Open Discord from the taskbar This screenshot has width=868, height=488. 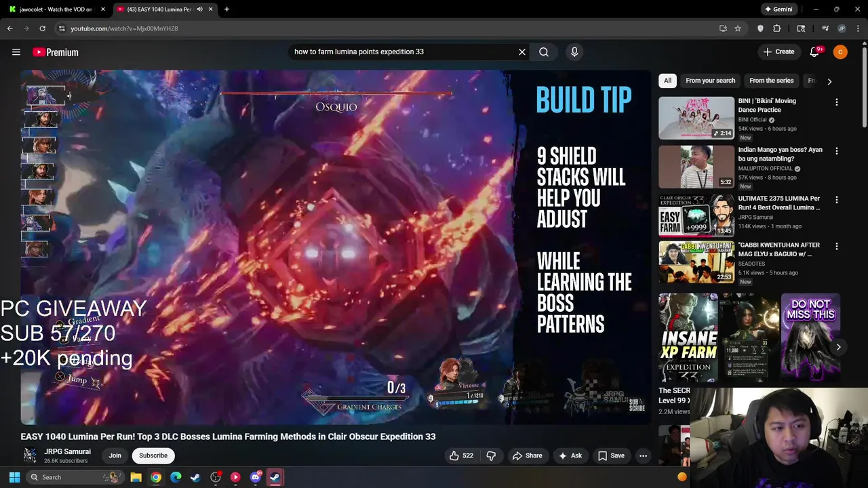[256, 477]
